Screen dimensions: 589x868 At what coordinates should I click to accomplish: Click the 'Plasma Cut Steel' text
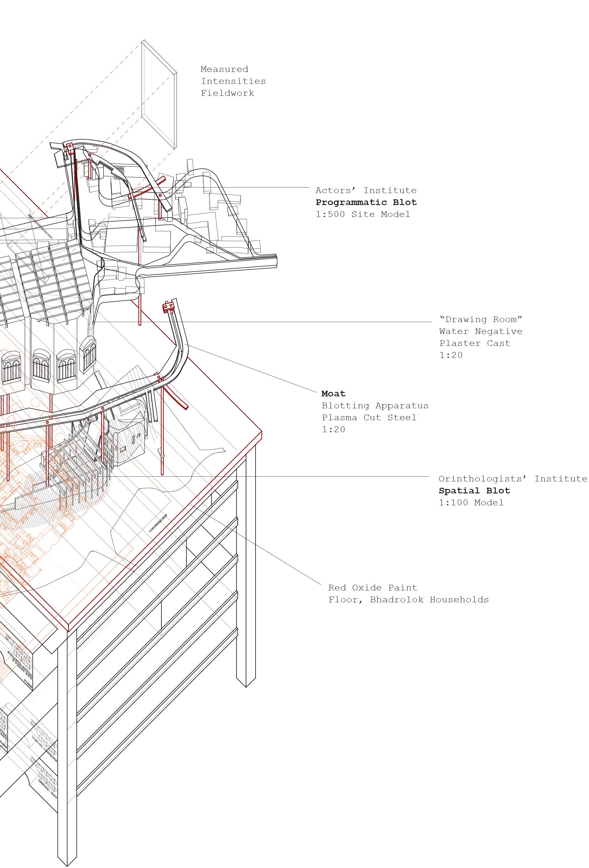click(369, 418)
